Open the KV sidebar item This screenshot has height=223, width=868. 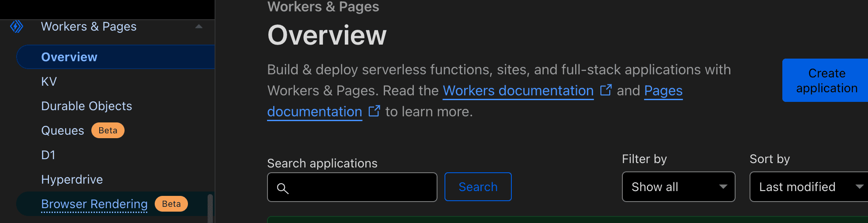tap(49, 81)
